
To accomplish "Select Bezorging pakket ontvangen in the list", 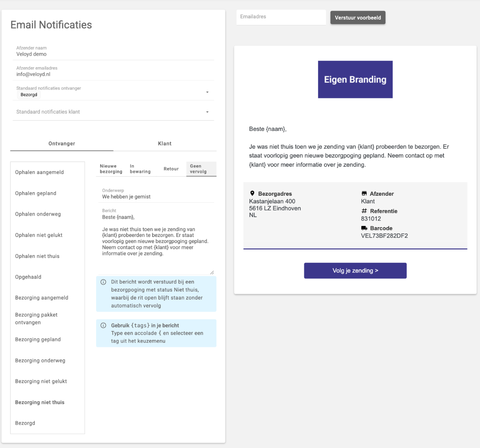I will click(48, 319).
